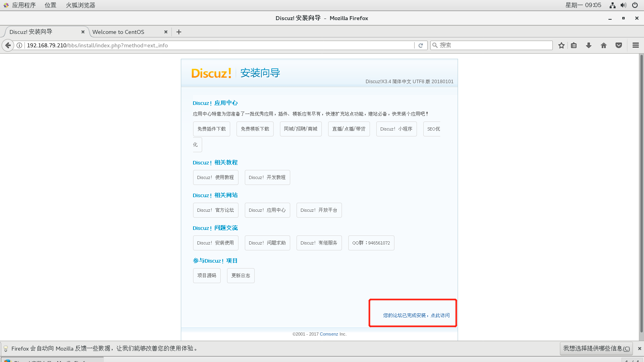Open the downloads arrow icon
The width and height of the screenshot is (644, 362).
point(589,45)
